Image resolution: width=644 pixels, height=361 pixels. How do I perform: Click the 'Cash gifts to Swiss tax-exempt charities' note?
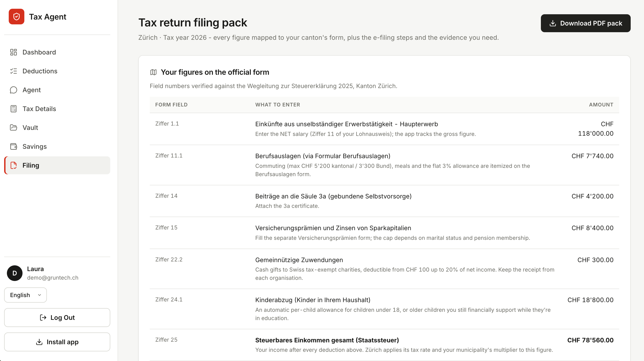point(405,274)
